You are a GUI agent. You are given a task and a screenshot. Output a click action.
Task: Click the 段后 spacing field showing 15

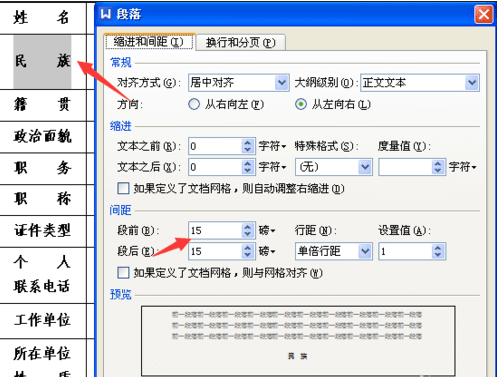point(215,251)
